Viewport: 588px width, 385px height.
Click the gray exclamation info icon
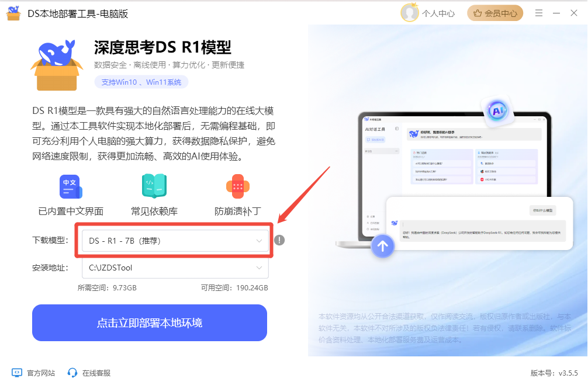279,240
